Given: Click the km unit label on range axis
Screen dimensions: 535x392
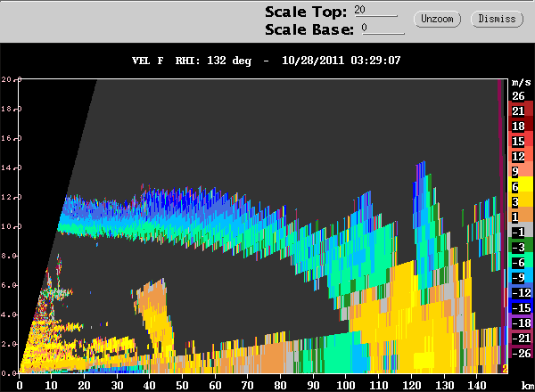Looking at the screenshot, I should point(528,386).
